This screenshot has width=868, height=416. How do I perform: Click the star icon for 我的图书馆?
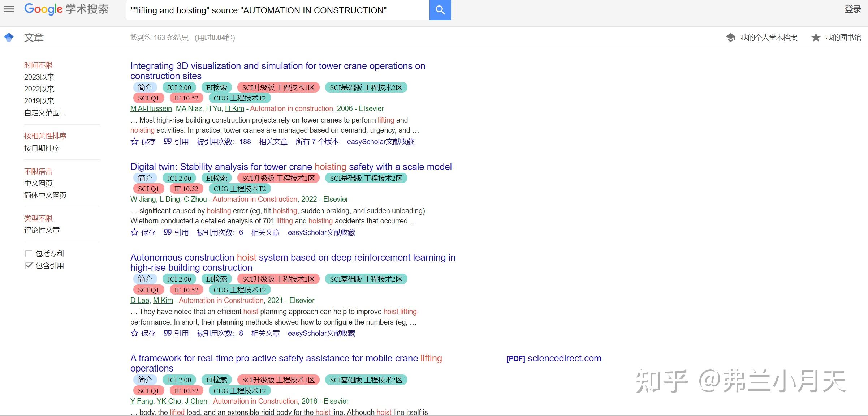pos(816,38)
